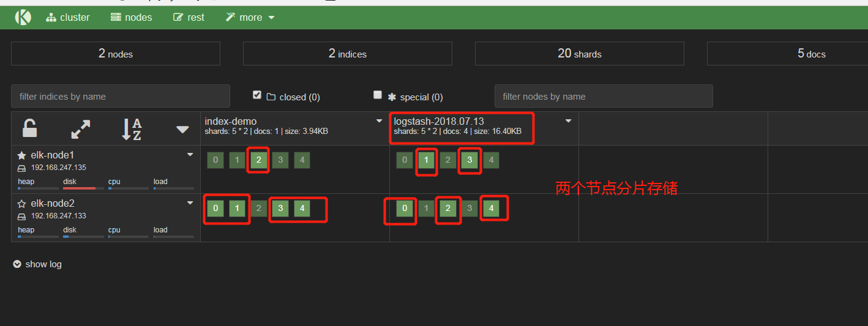
Task: Click shard 4 of logstash index on elk-node2
Action: click(491, 209)
